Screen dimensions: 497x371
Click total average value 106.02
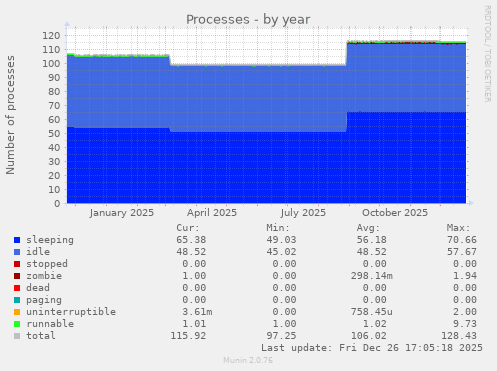[369, 336]
